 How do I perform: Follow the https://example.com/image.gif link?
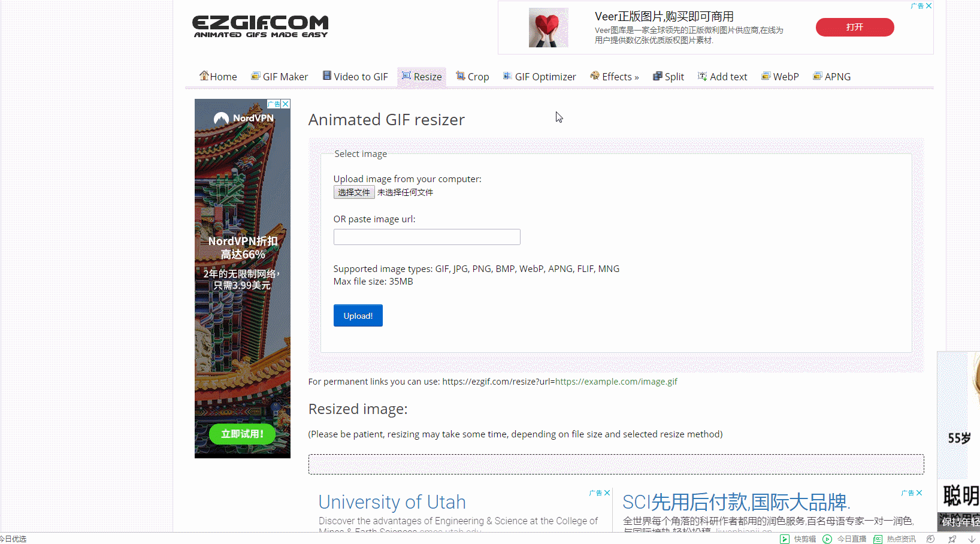point(616,381)
